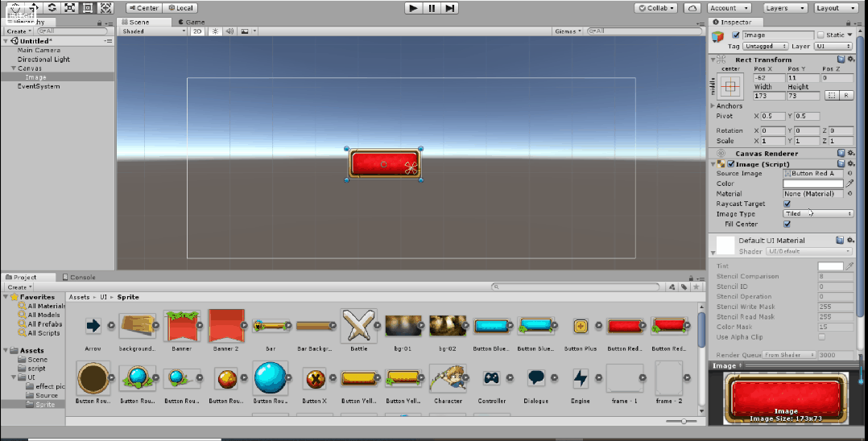Click the color eyedropper next to Color

[849, 183]
